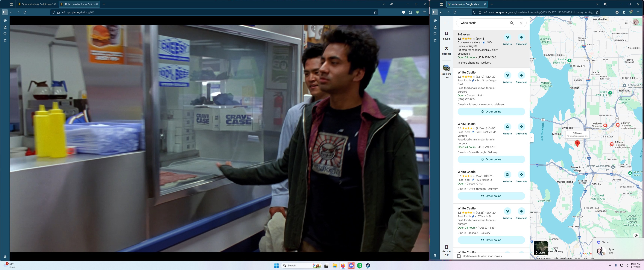Open the Layers map type switcher
Viewport: 644px width, 270px height.
(540, 248)
